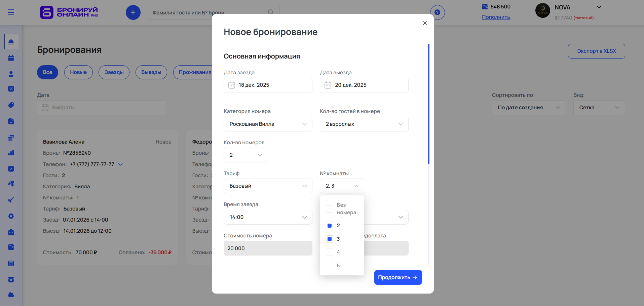
Task: Uncheck room number 2 checkbox
Action: pos(330,226)
